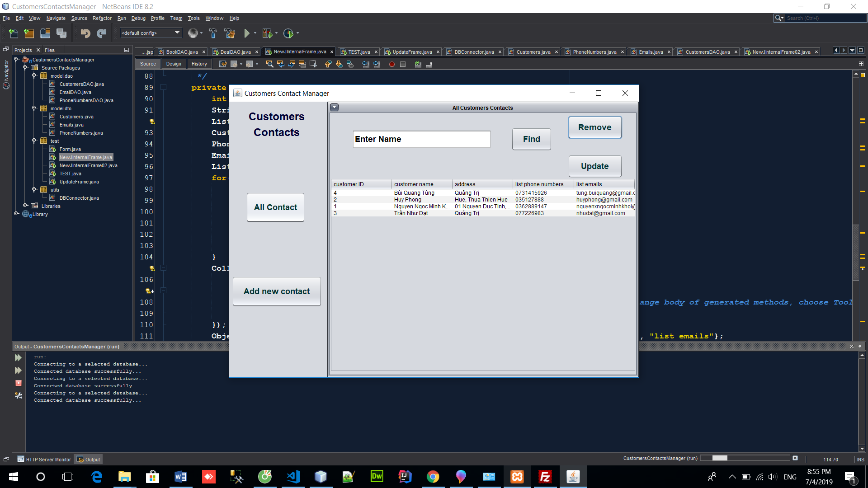
Task: Toggle the Output window button in status bar
Action: pos(89,460)
